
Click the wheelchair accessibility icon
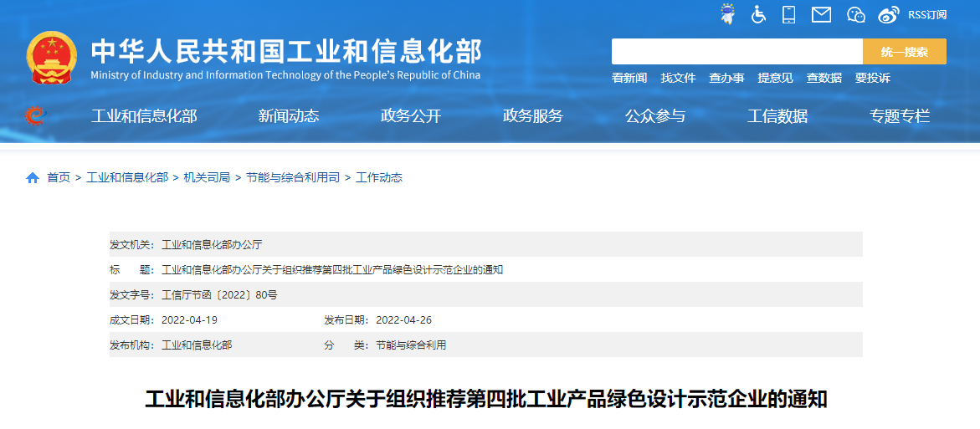tap(758, 14)
